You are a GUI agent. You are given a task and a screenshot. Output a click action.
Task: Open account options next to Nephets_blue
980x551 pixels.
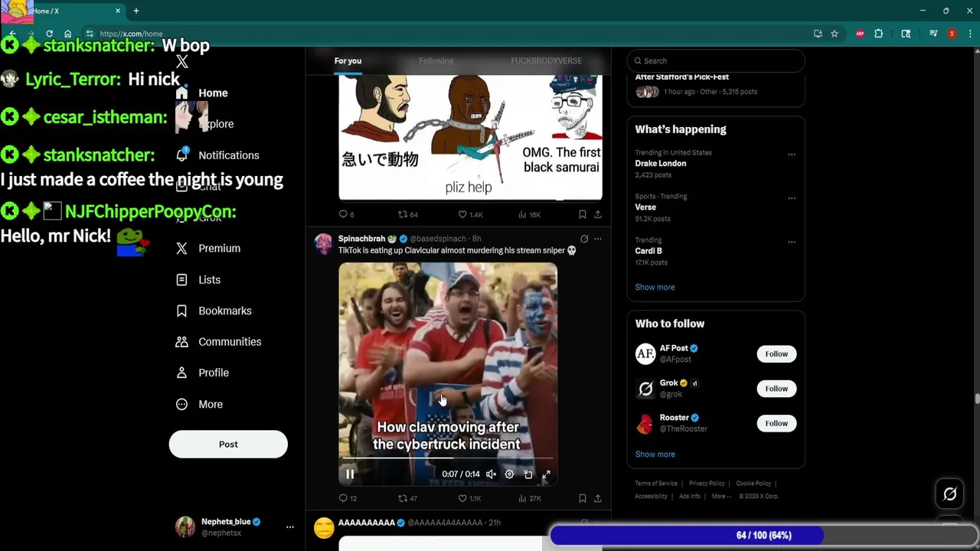[289, 527]
